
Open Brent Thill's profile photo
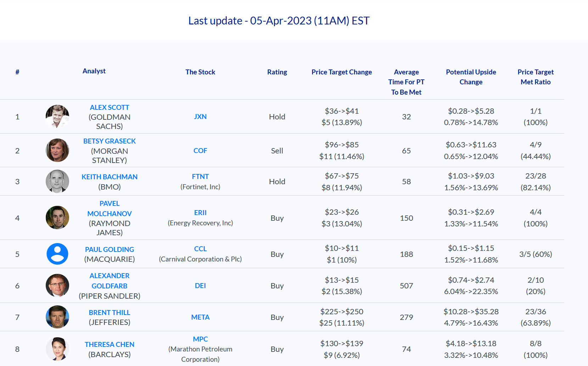tap(57, 317)
